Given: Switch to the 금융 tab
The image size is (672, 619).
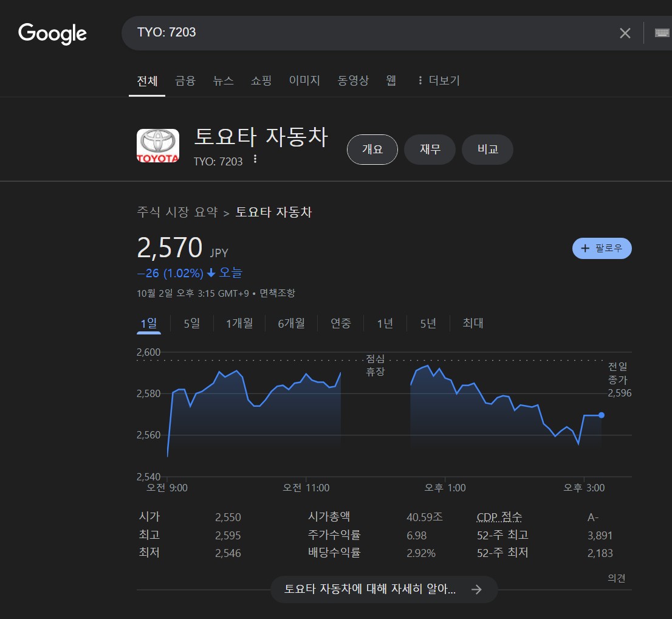Looking at the screenshot, I should (x=185, y=80).
